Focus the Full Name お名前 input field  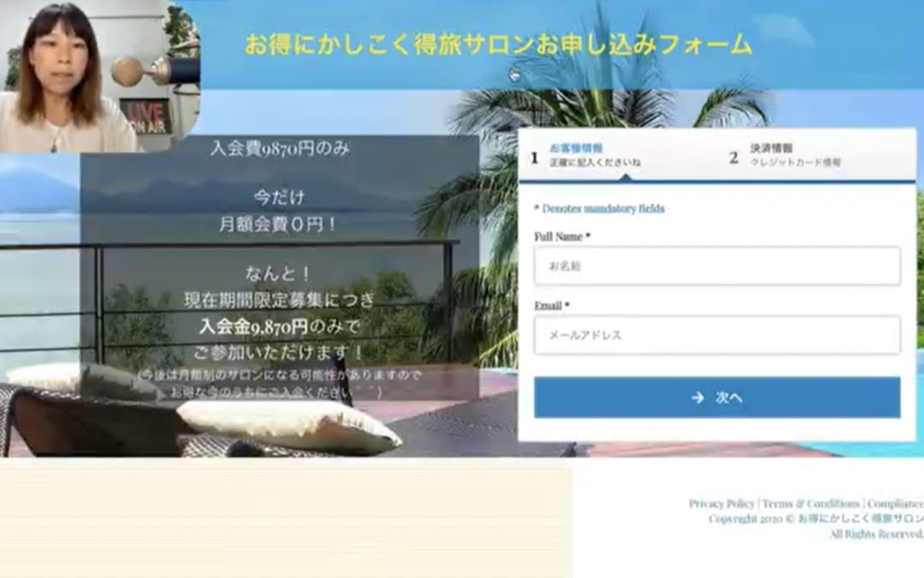(717, 266)
